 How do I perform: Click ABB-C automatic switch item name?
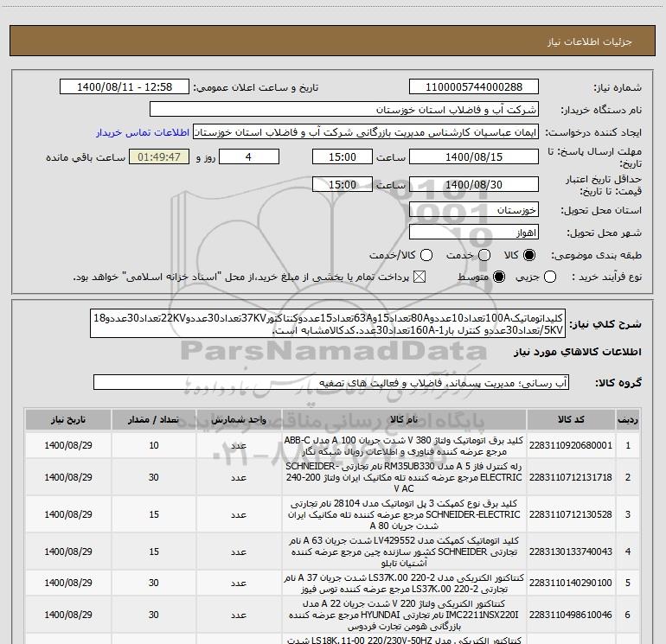[x=404, y=446]
